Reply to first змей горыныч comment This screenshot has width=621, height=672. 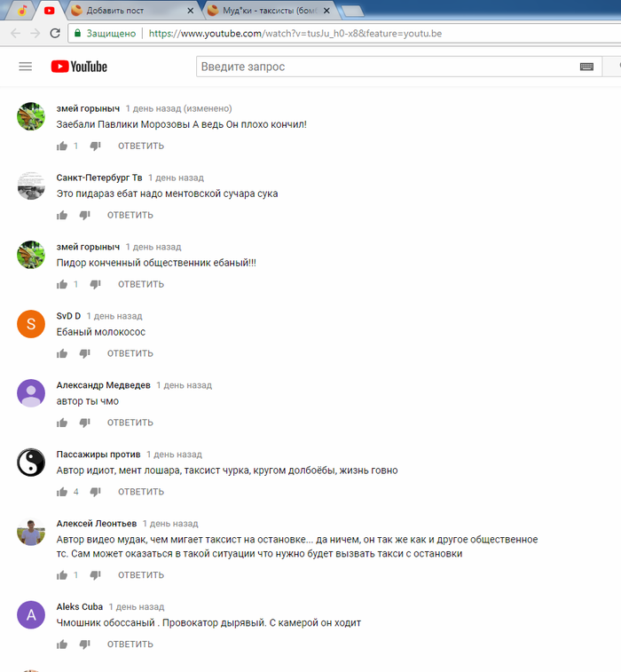(x=141, y=146)
